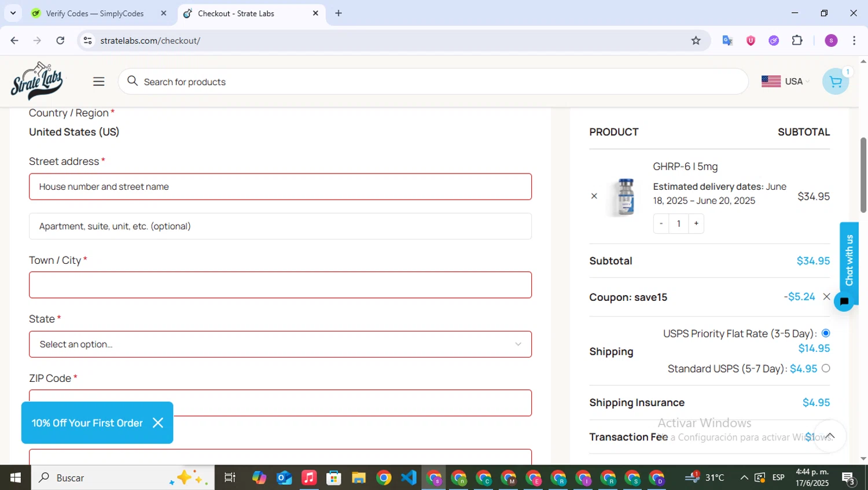Screen dimensions: 868x490
Task: Open the Chrome profile avatar
Action: pos(831,40)
